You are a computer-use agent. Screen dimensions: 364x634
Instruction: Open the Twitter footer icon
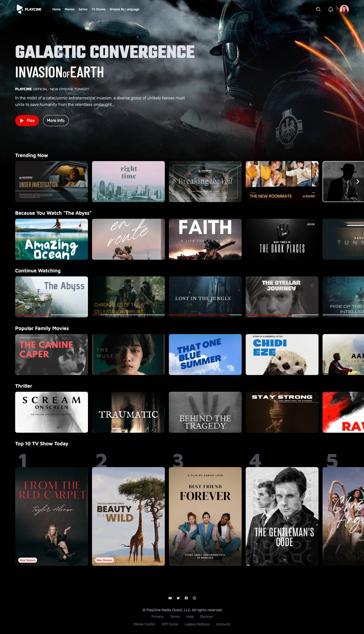tap(178, 598)
